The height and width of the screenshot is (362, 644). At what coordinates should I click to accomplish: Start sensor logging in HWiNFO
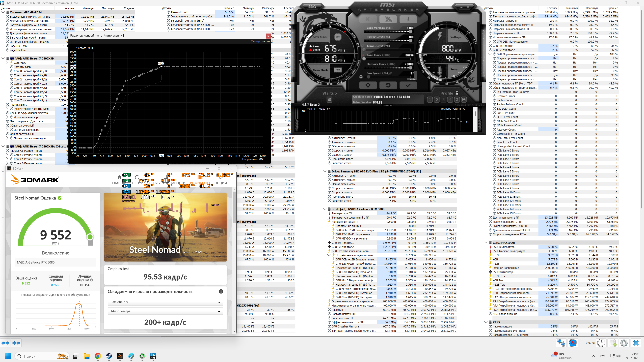pyautogui.click(x=613, y=343)
